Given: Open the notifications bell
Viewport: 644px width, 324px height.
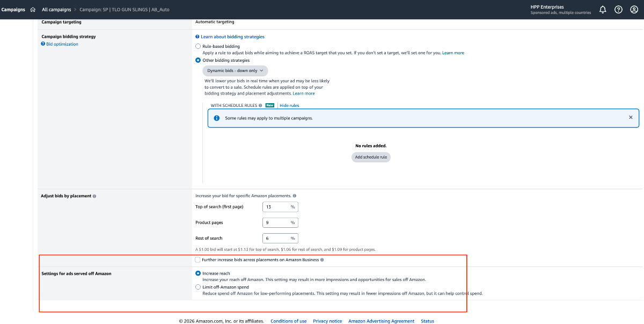Looking at the screenshot, I should click(603, 10).
